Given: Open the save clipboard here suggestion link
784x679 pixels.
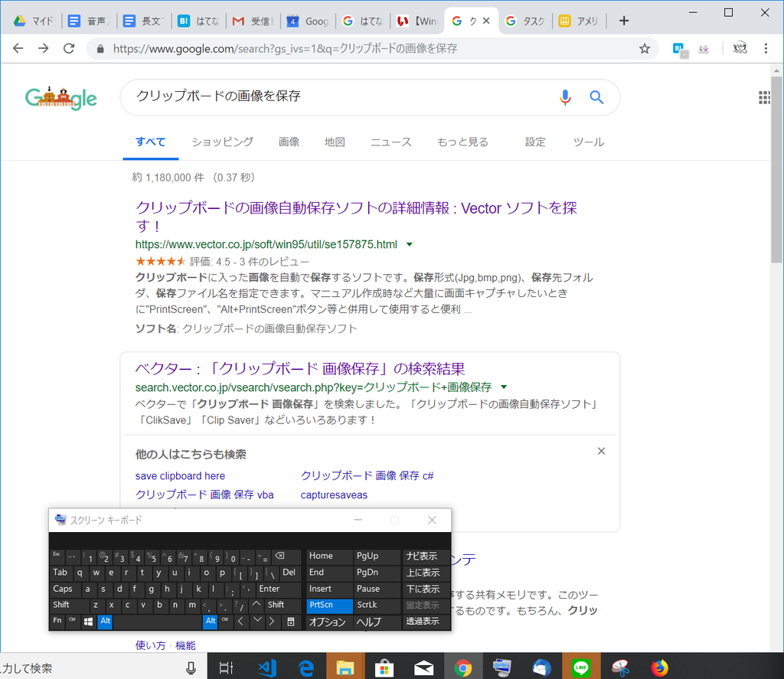Looking at the screenshot, I should (180, 475).
